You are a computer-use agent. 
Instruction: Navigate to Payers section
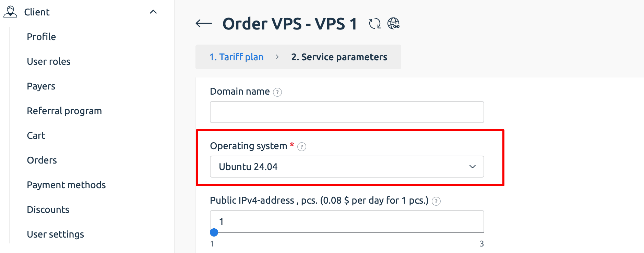[x=41, y=86]
